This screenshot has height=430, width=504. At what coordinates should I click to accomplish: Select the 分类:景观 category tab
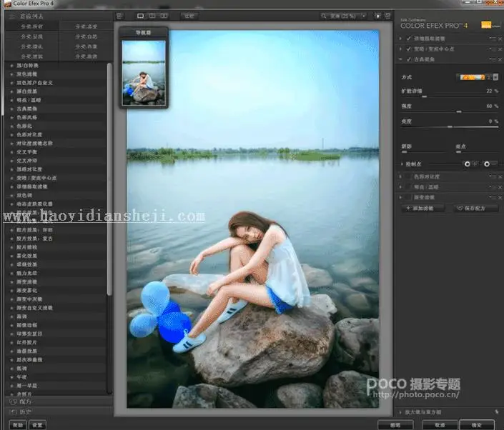pyautogui.click(x=32, y=36)
